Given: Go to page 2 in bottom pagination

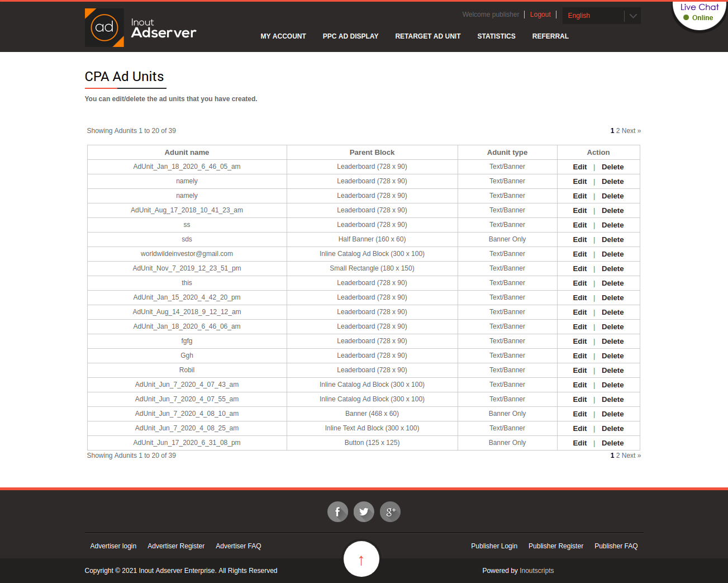Looking at the screenshot, I should point(618,456).
